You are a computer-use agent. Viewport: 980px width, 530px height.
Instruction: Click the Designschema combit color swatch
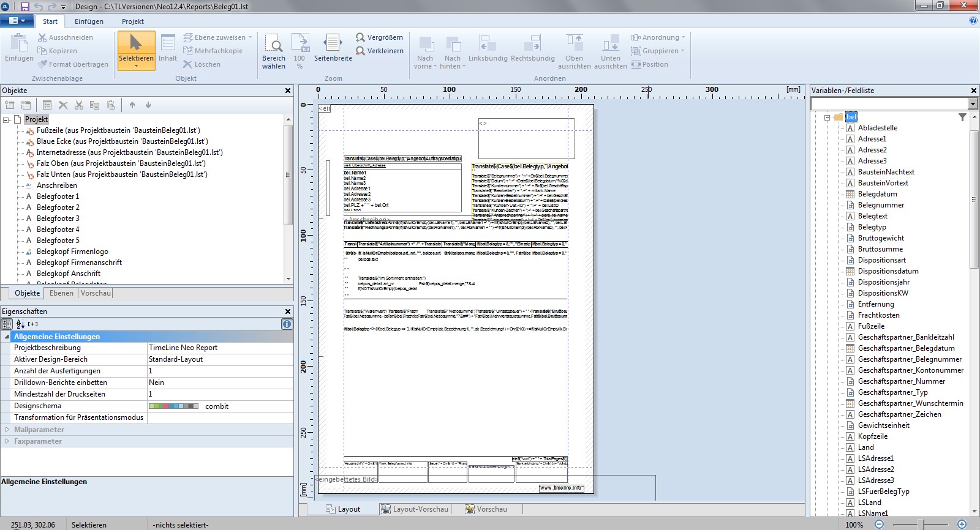click(x=173, y=406)
